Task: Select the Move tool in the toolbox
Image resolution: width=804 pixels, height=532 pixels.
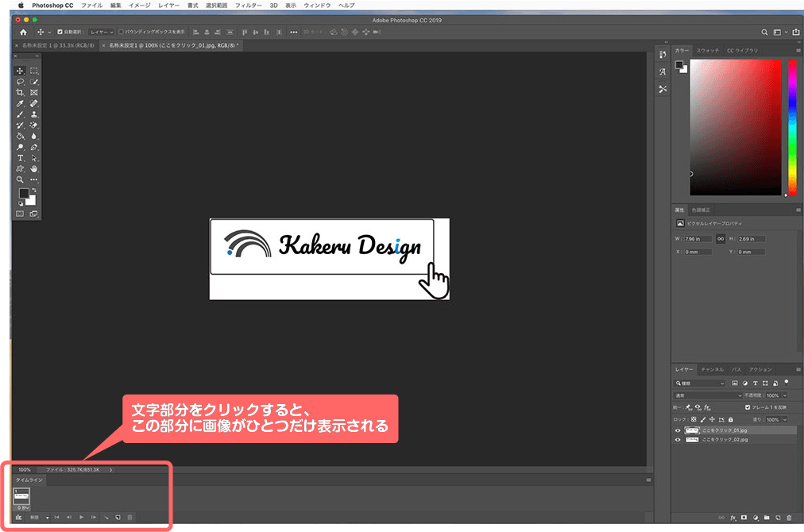Action: 20,71
